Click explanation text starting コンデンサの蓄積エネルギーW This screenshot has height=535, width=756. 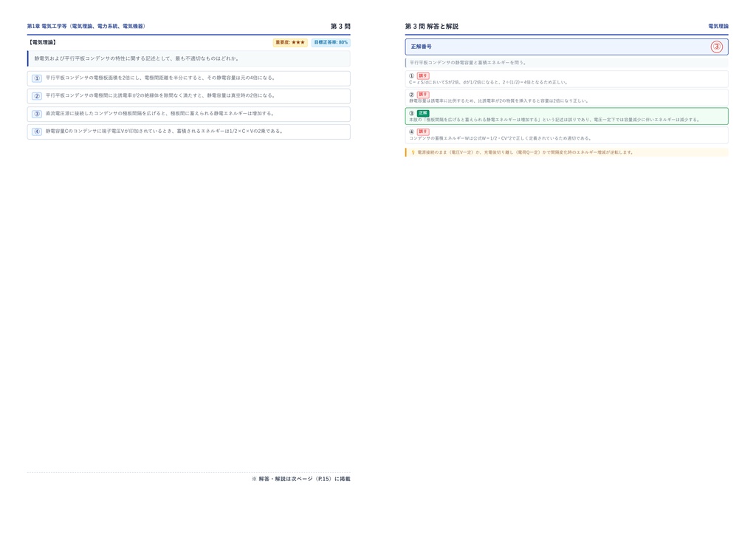click(500, 138)
